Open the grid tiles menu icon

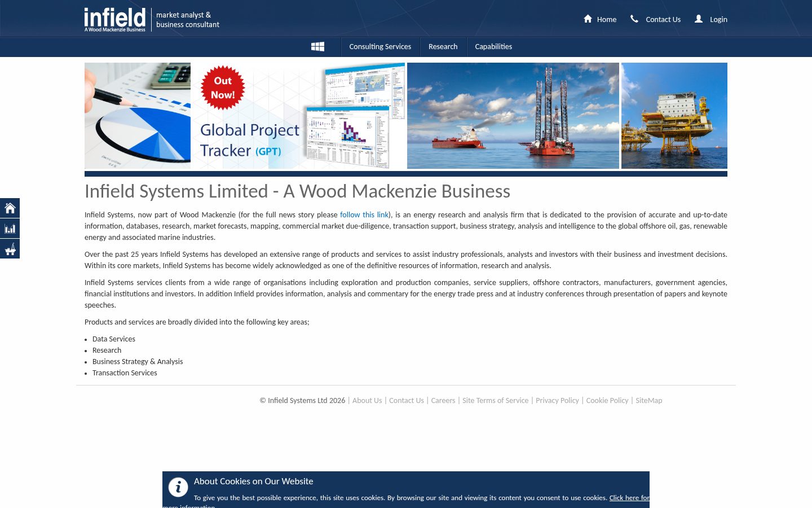click(x=317, y=46)
